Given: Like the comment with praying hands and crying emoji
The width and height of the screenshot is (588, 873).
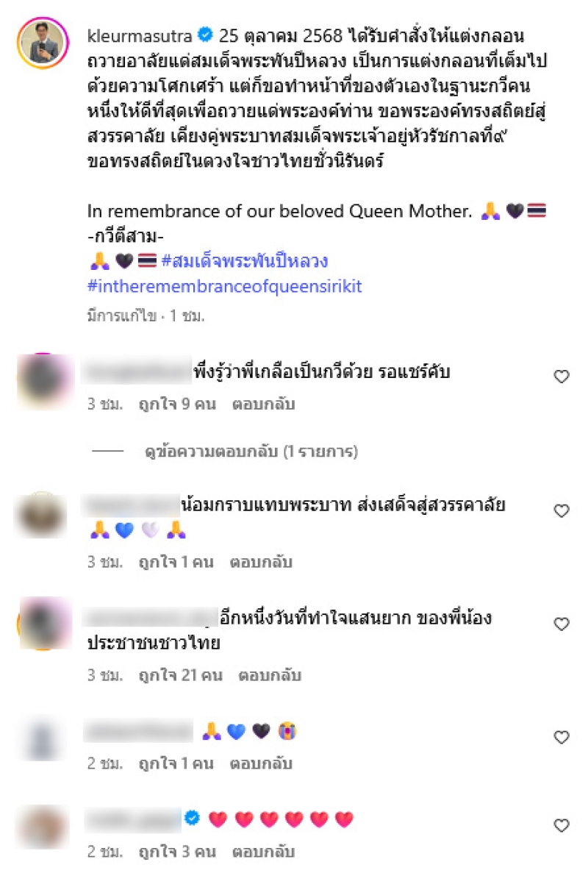Looking at the screenshot, I should (562, 737).
